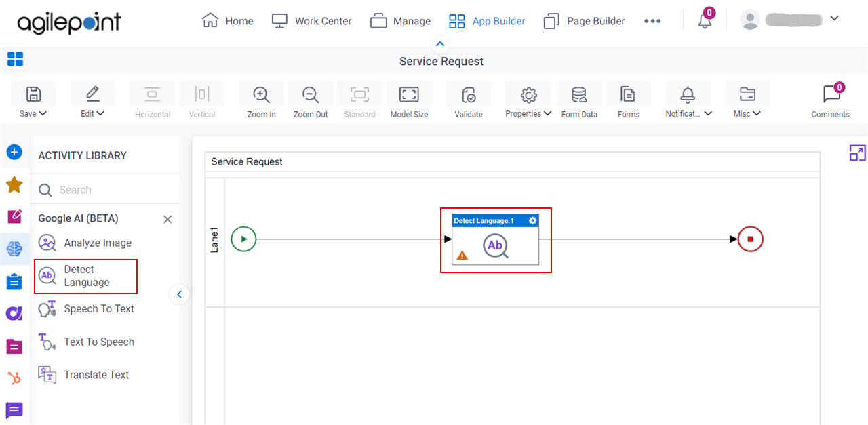This screenshot has height=425, width=868.
Task: Open the Comments panel
Action: coord(831,100)
